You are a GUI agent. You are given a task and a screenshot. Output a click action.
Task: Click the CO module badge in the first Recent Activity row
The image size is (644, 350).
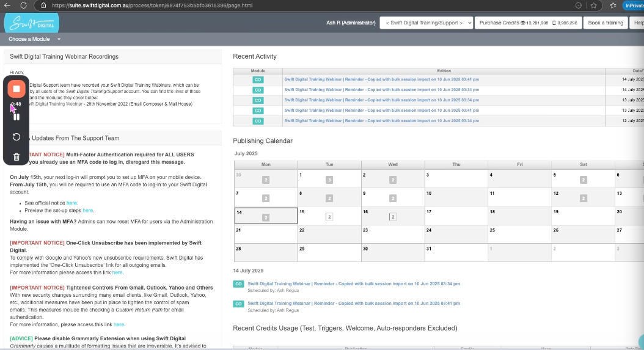pyautogui.click(x=258, y=79)
